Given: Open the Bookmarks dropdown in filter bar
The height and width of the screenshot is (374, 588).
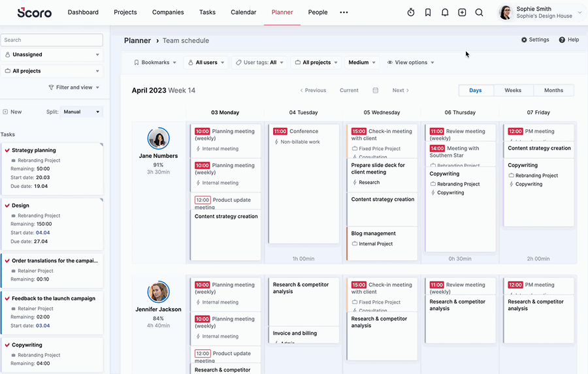Looking at the screenshot, I should (x=155, y=63).
